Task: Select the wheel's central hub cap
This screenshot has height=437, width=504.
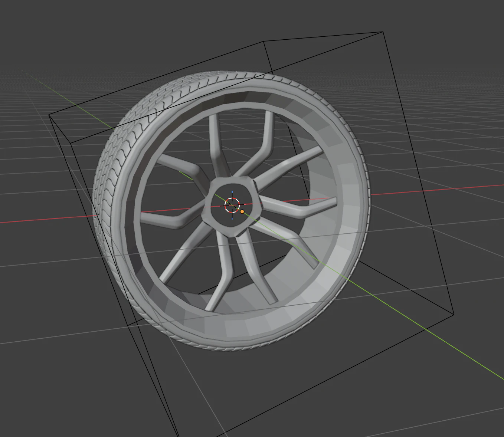Action: [233, 206]
